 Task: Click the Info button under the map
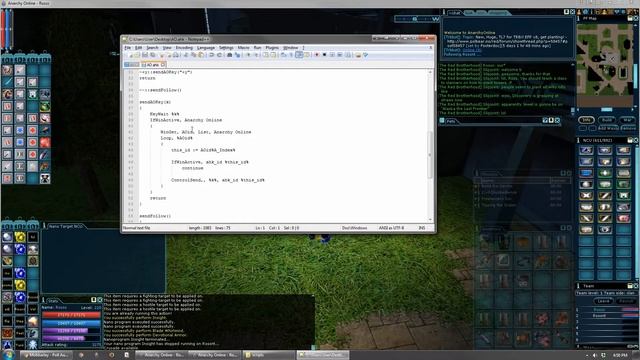tap(586, 120)
